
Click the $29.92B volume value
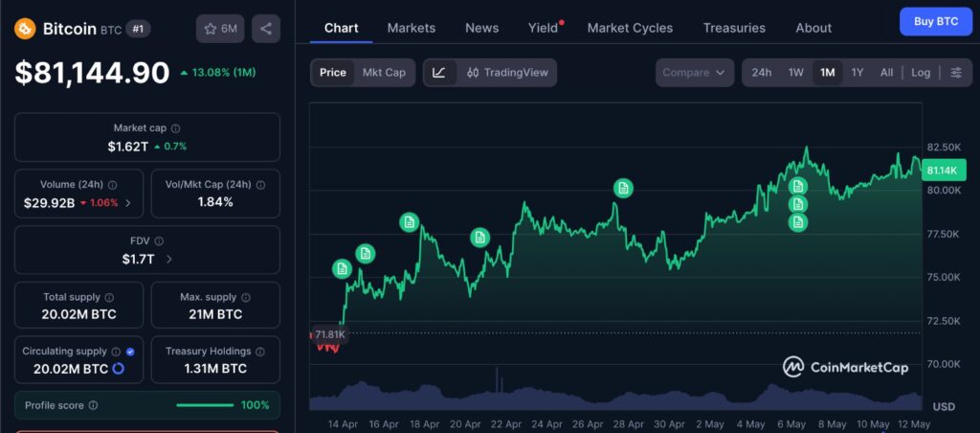[x=50, y=203]
